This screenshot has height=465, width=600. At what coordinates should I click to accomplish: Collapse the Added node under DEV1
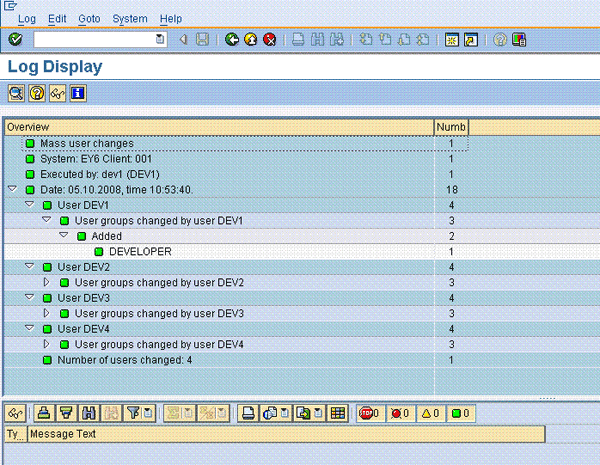pos(63,236)
